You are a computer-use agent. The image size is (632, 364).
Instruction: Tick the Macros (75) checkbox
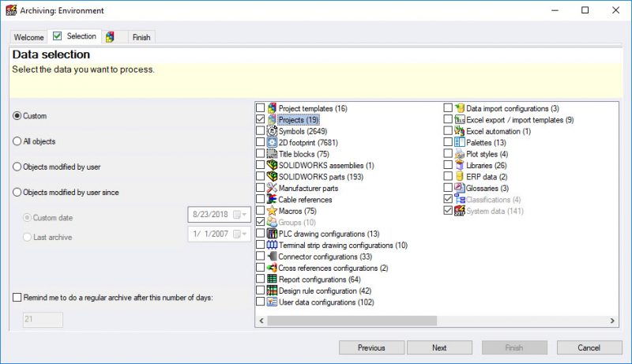[x=261, y=211]
